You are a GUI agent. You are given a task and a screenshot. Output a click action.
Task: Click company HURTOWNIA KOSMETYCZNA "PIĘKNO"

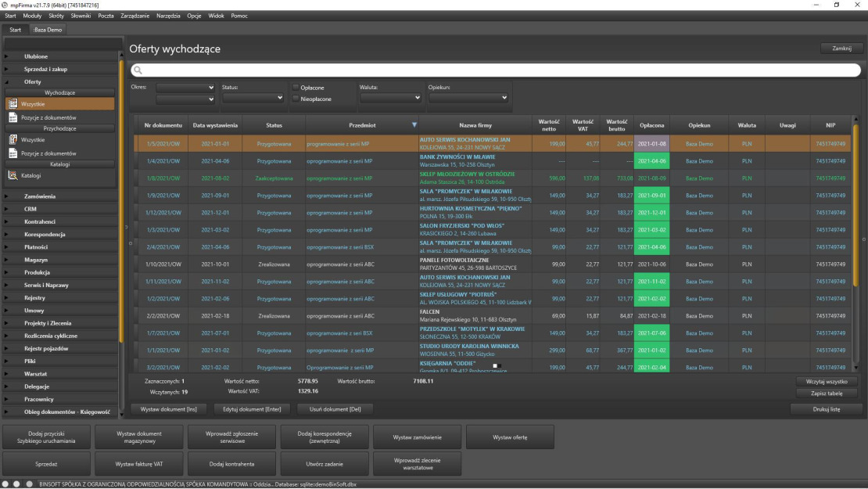click(x=471, y=209)
